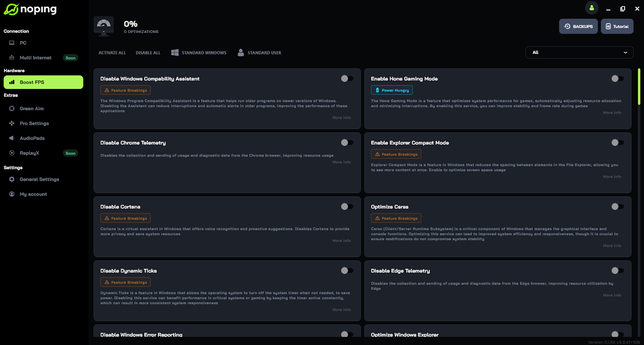Image resolution: width=644 pixels, height=345 pixels.
Task: Toggle Disable Dynamic Ticks switch
Action: (347, 271)
